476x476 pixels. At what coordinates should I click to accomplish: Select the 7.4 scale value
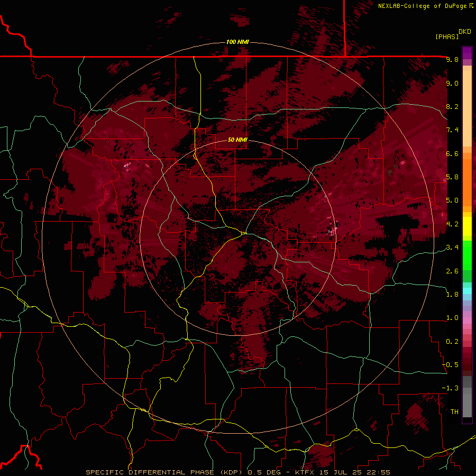(x=452, y=130)
